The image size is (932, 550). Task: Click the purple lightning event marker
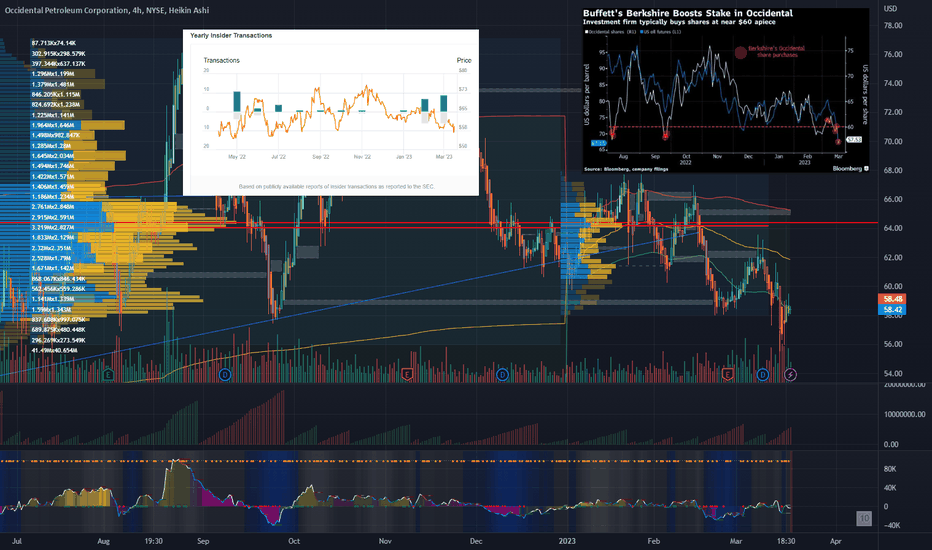click(x=790, y=374)
